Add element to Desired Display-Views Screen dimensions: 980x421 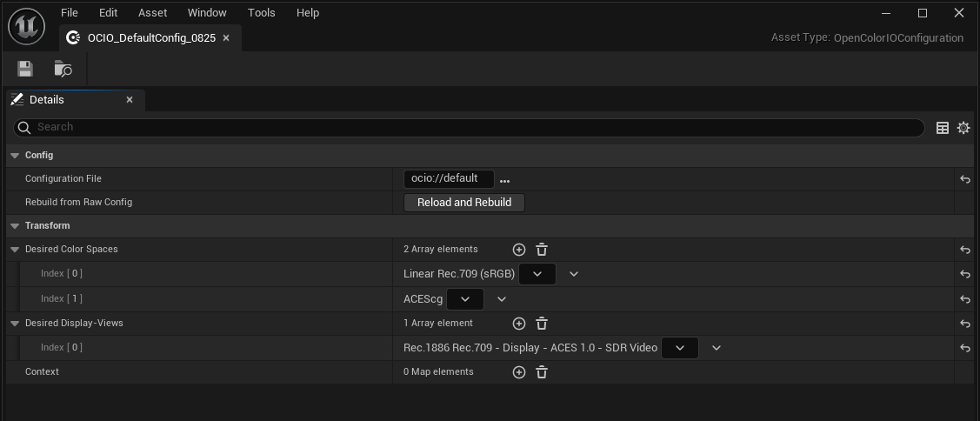(519, 324)
